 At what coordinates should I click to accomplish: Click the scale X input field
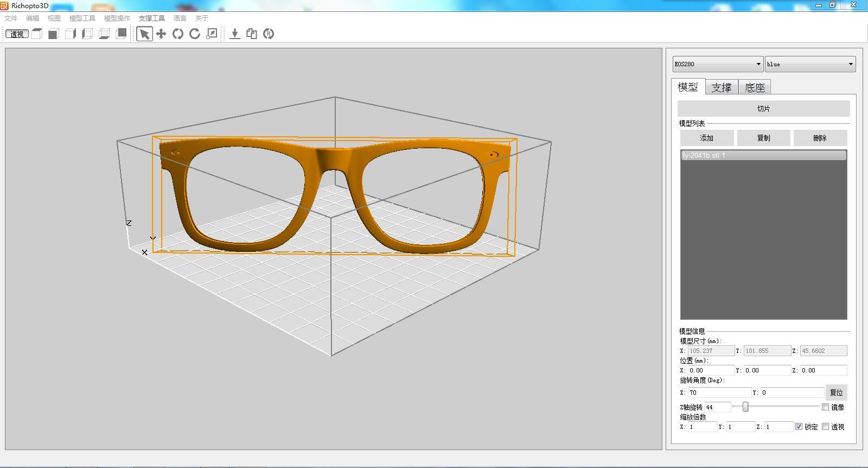pos(703,427)
